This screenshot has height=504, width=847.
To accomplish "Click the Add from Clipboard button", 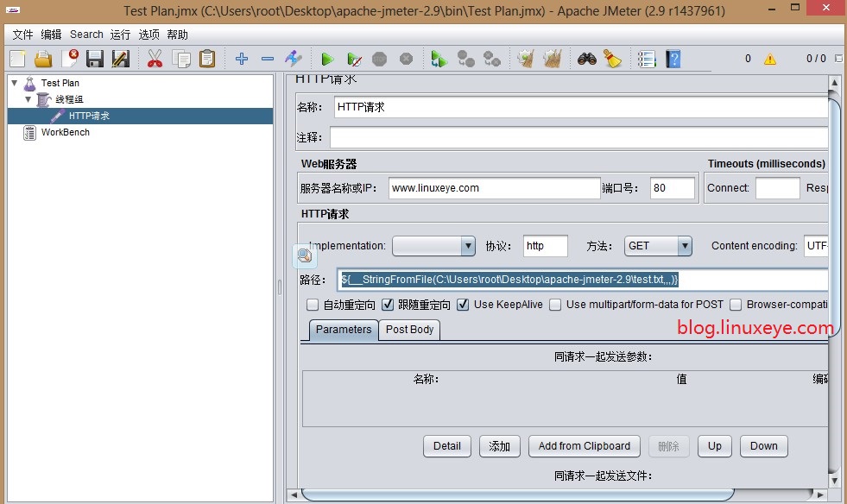I will pos(584,446).
